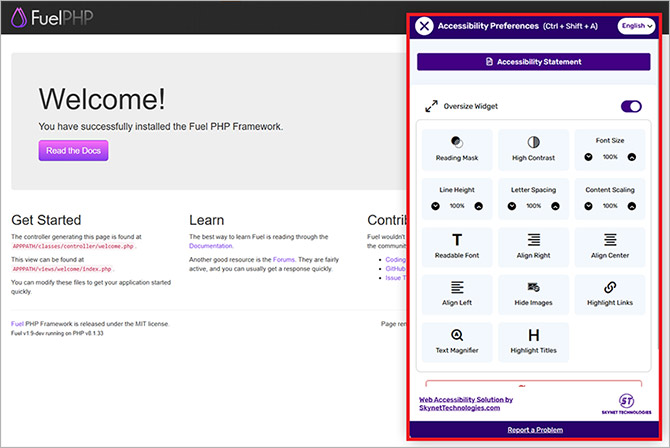The width and height of the screenshot is (670, 448).
Task: Toggle the Oversize Widget switch
Action: click(x=631, y=106)
